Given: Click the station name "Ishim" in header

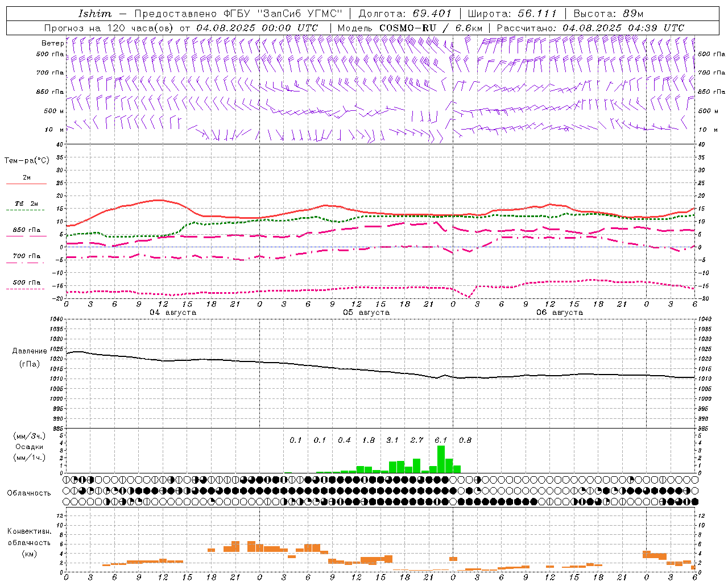Looking at the screenshot, I should point(95,14).
